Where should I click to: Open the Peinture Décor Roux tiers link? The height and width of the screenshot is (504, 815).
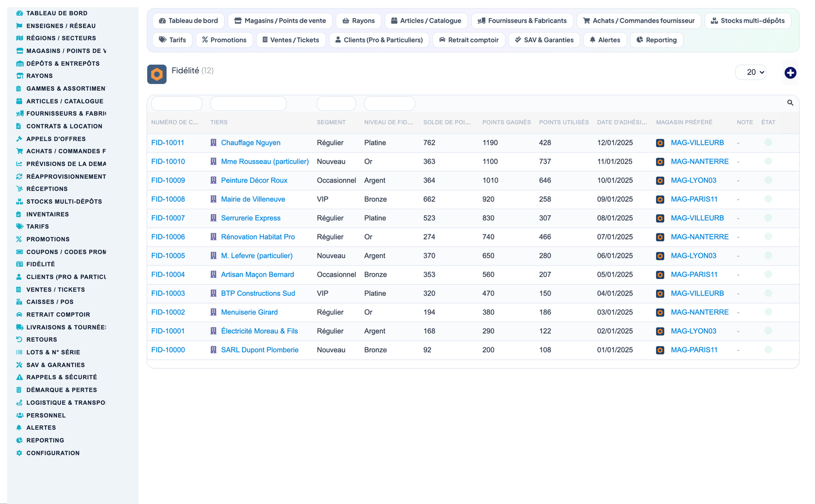254,180
